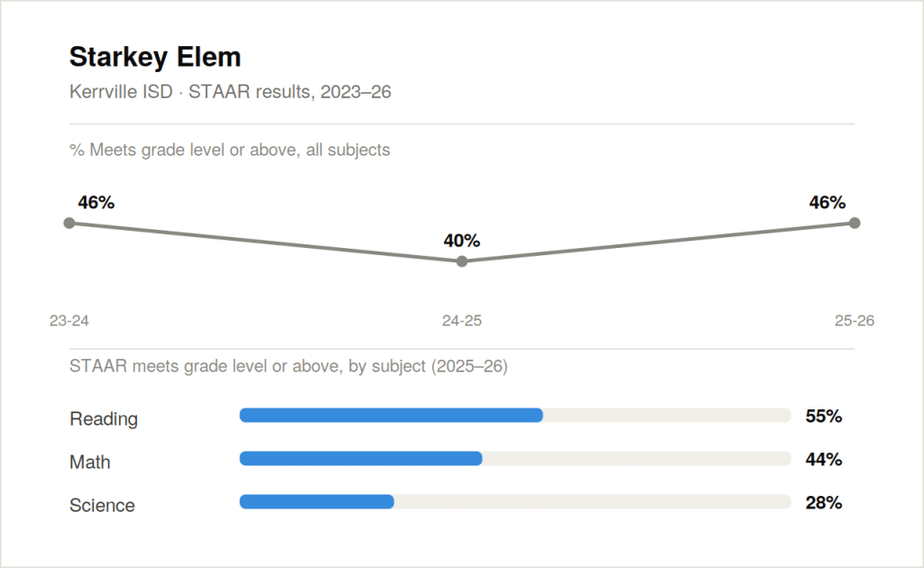Select the Reading progress bar

click(x=515, y=416)
